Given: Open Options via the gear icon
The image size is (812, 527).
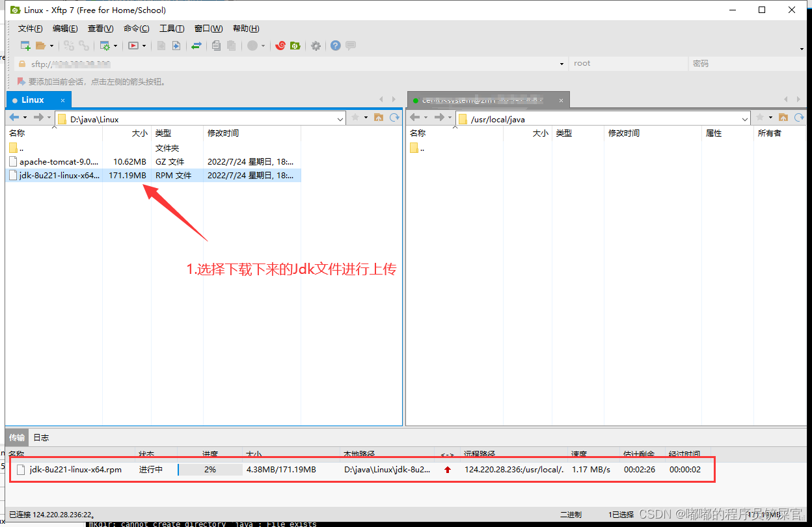Looking at the screenshot, I should click(x=316, y=46).
